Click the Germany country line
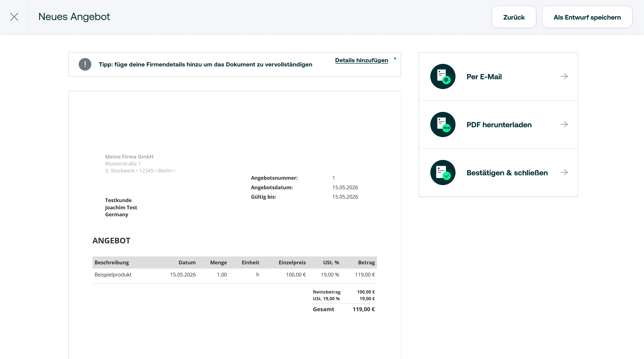Viewport: 644px width, 359px height. [x=116, y=214]
